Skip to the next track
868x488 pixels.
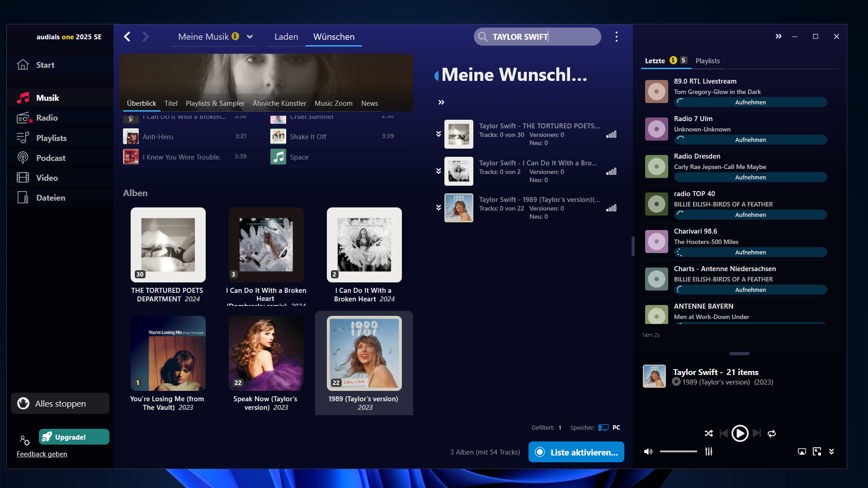[x=757, y=433]
